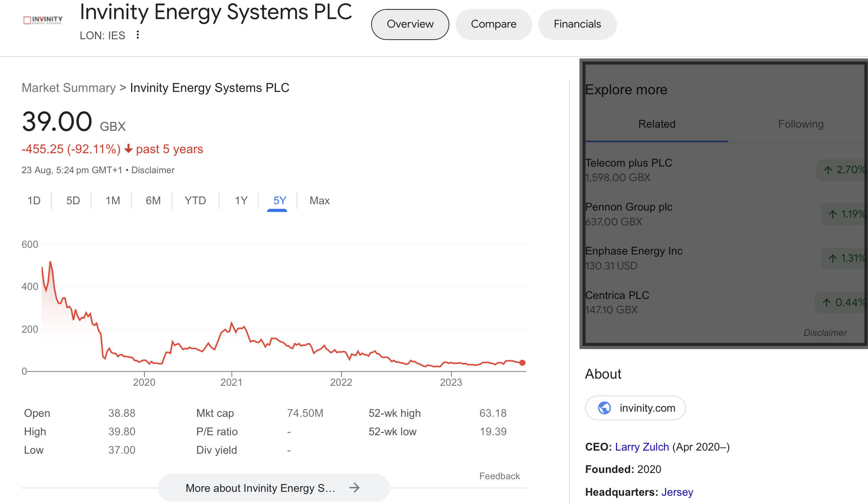The height and width of the screenshot is (504, 868).
Task: Click the Low value 37.00
Action: [x=122, y=450]
